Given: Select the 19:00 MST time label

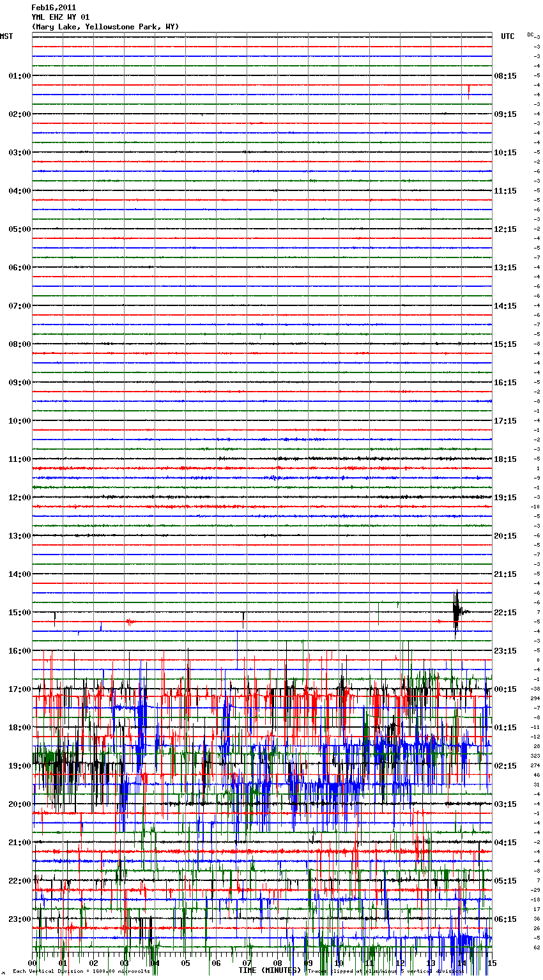Looking at the screenshot, I should click(x=19, y=766).
